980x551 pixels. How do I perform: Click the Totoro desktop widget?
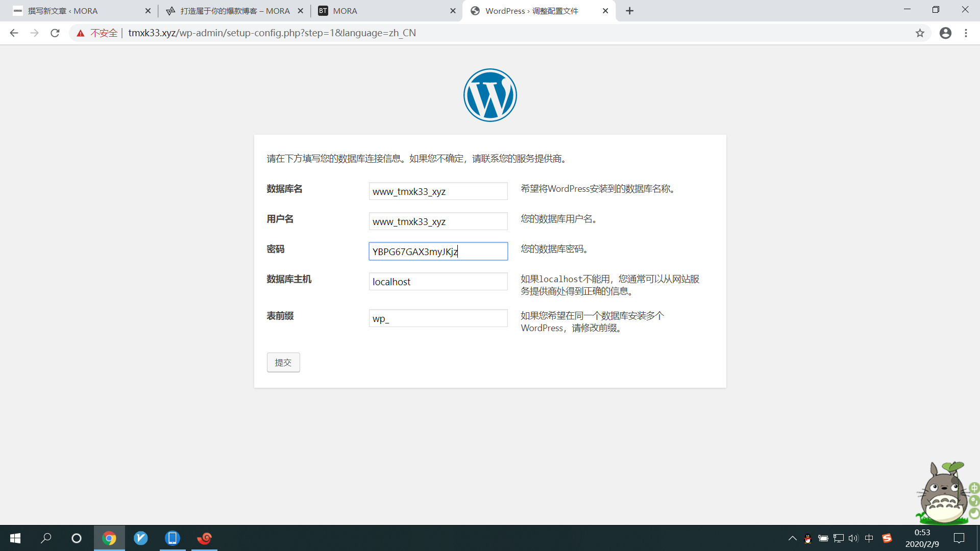[944, 493]
